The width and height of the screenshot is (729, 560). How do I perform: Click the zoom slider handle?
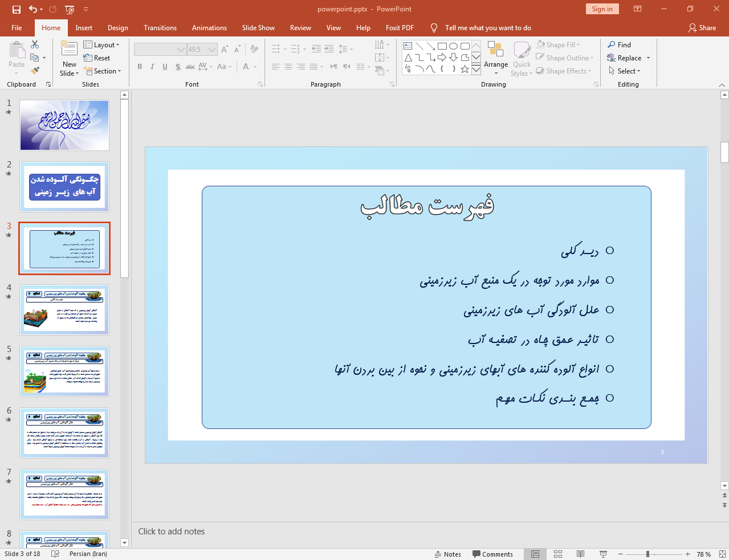point(647,554)
